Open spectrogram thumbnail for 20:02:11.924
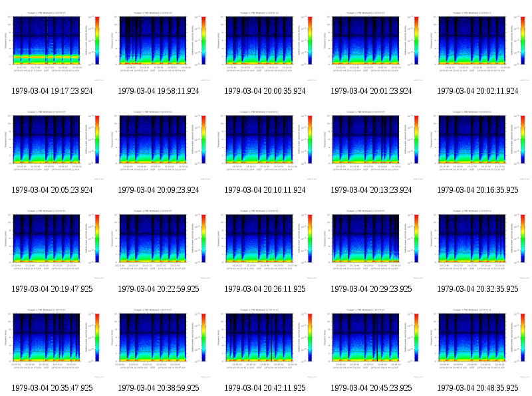The image size is (532, 396). [479, 46]
